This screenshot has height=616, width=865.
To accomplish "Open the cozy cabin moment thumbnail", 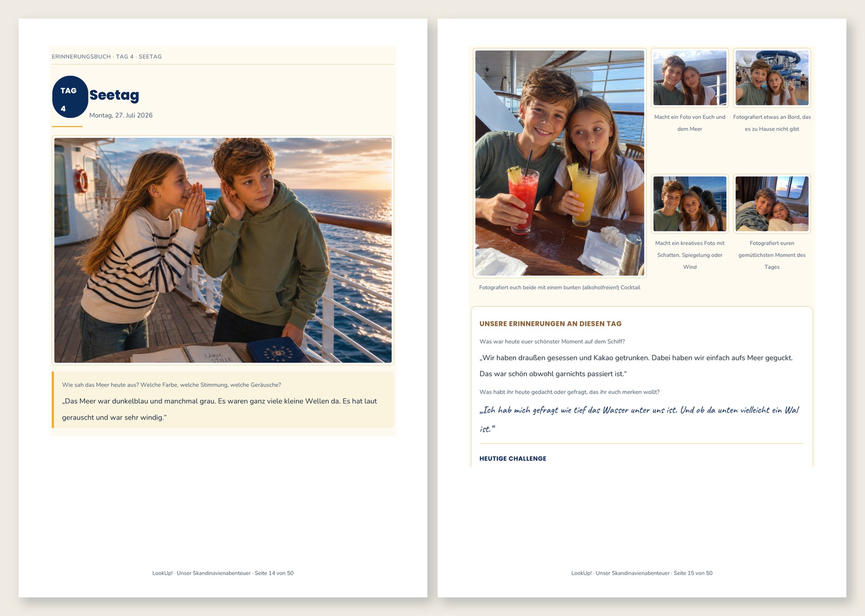I will [x=772, y=204].
